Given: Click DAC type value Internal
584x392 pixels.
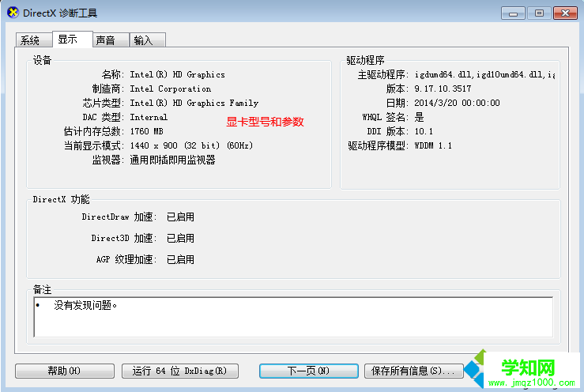Looking at the screenshot, I should tap(149, 117).
